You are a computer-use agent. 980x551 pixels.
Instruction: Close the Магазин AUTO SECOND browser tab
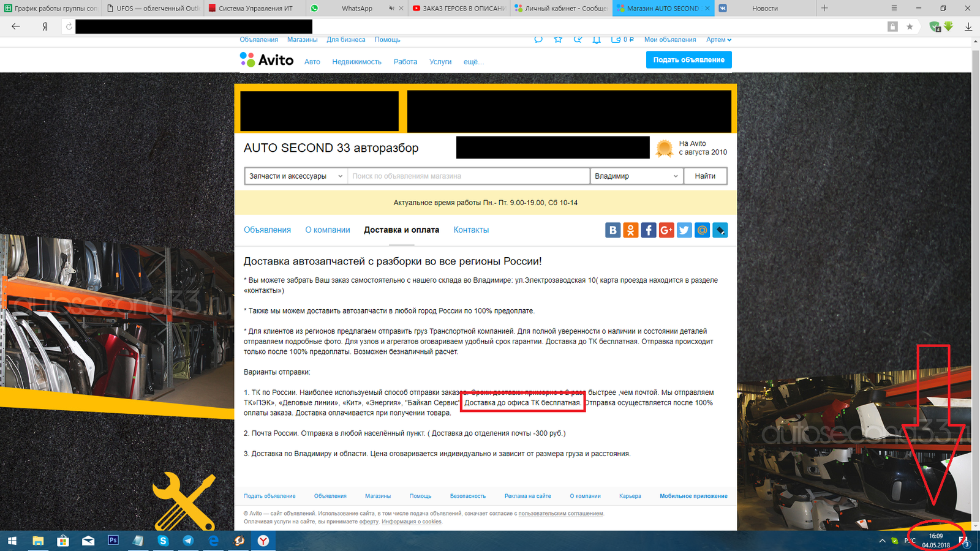pyautogui.click(x=707, y=8)
